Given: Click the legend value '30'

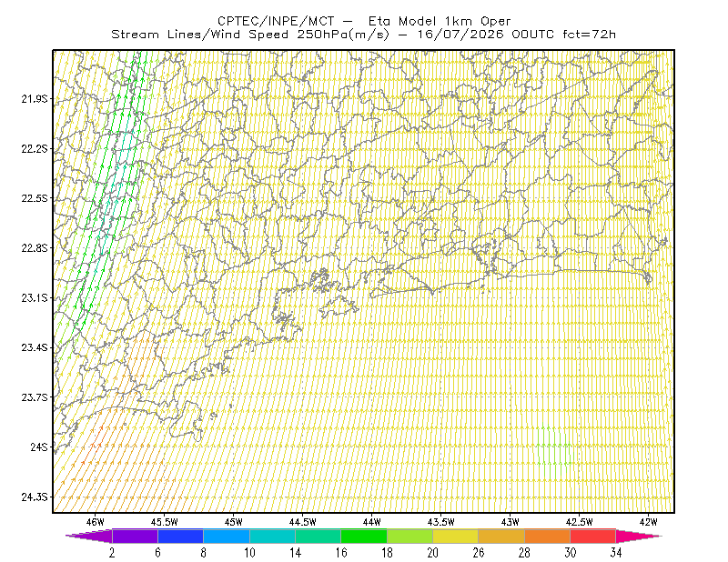Looking at the screenshot, I should tap(571, 553).
